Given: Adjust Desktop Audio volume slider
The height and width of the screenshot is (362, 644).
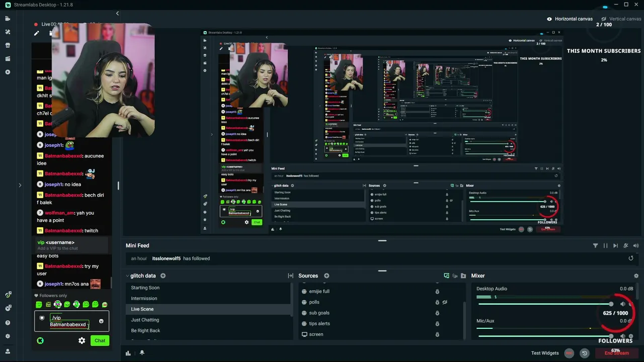Looking at the screenshot, I should coord(545,304).
